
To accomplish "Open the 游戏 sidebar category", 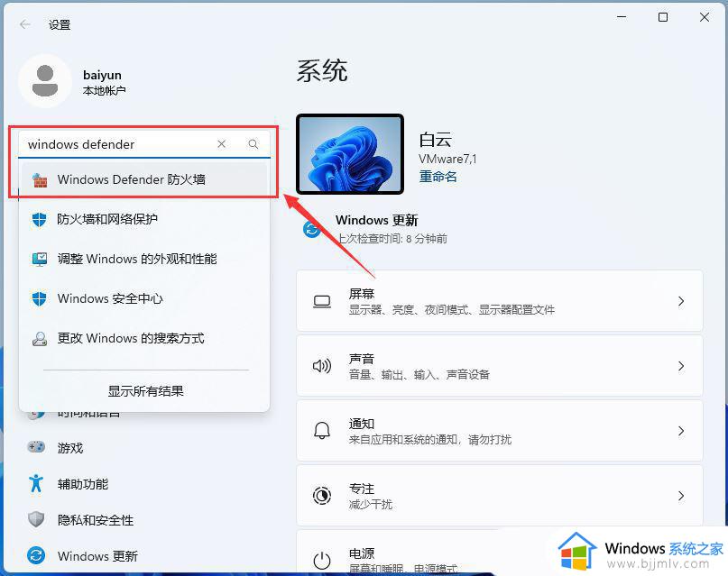I will [144, 447].
